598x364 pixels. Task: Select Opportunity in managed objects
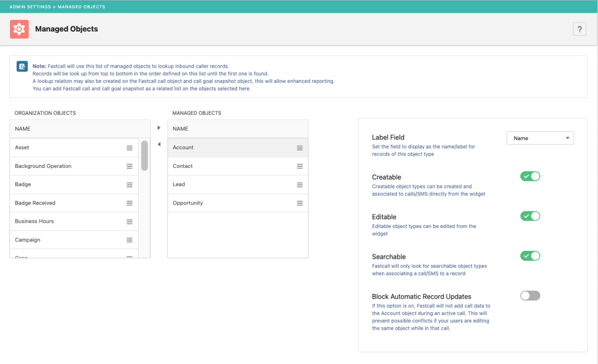(238, 203)
